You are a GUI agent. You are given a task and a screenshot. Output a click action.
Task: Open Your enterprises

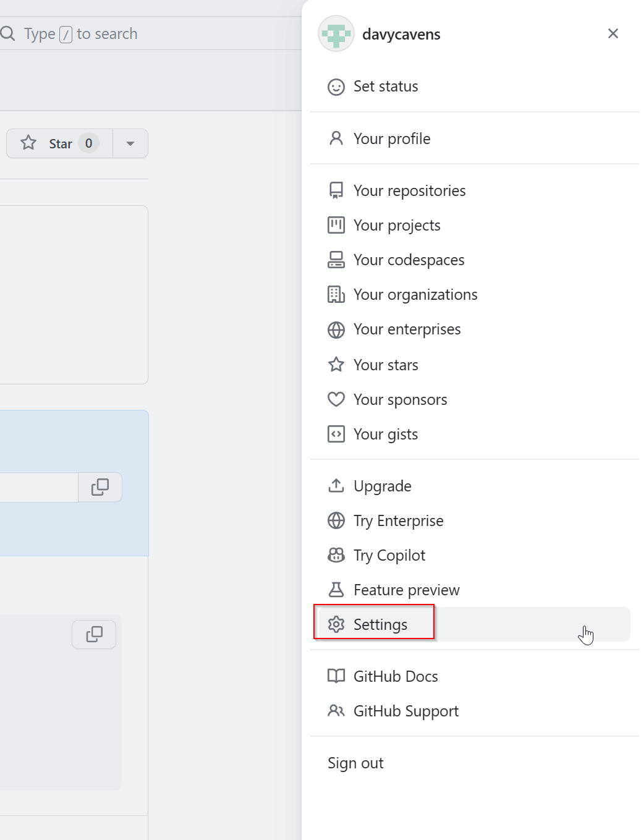tap(474, 329)
